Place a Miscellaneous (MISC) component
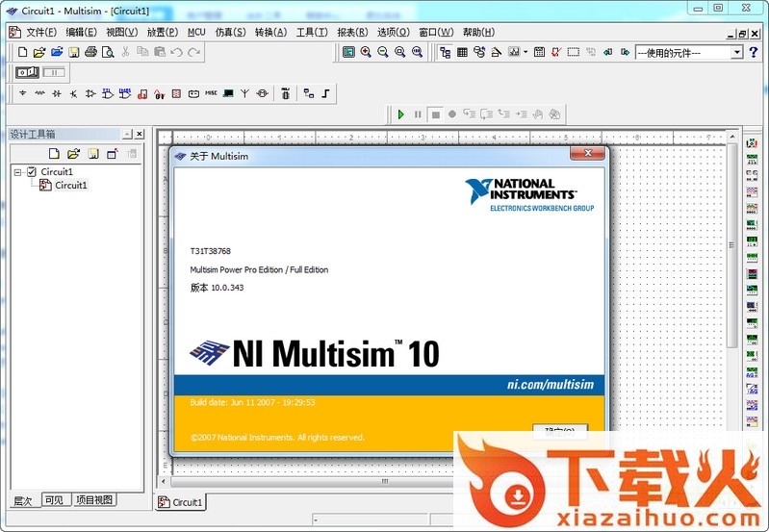The height and width of the screenshot is (532, 769). 211,93
